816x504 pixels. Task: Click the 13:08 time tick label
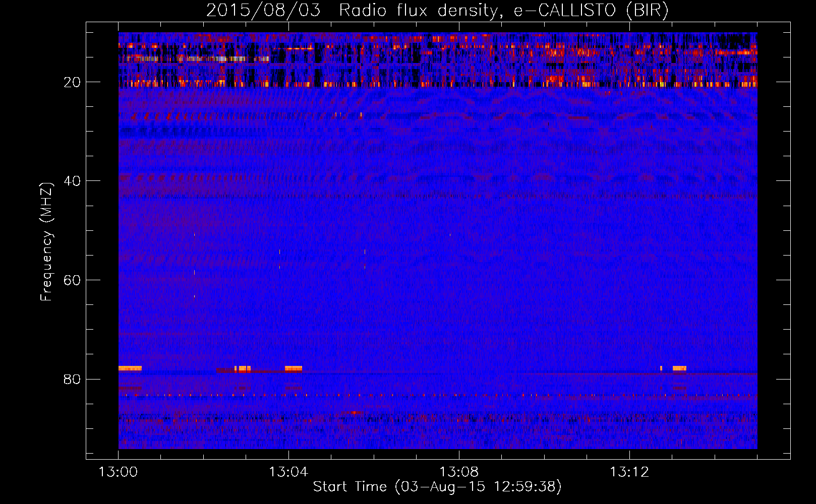click(x=459, y=472)
